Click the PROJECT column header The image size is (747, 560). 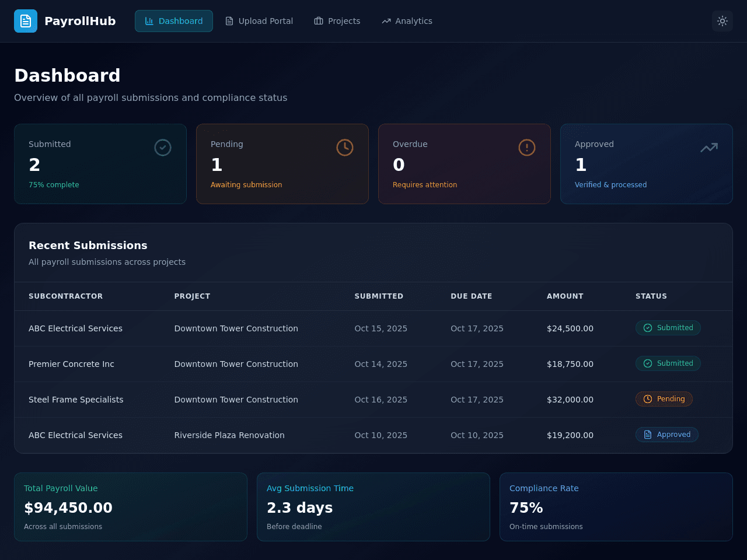coord(192,296)
